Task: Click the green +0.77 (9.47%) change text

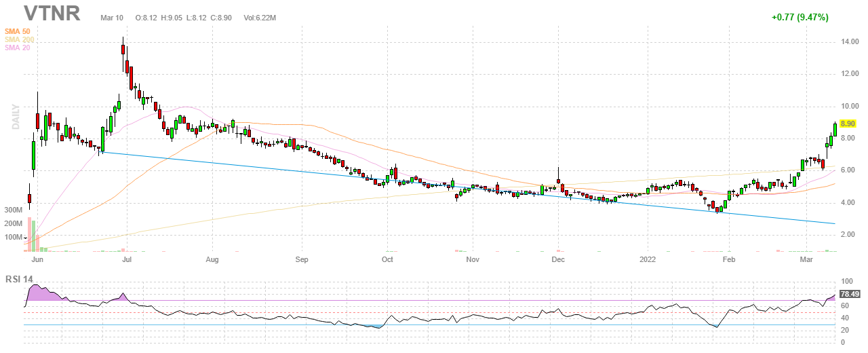Action: [x=800, y=18]
